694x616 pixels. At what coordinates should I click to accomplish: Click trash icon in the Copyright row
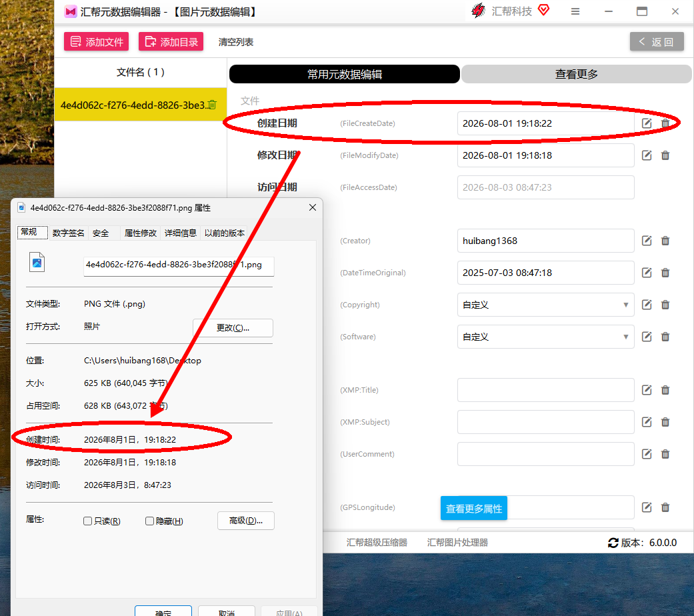point(665,305)
